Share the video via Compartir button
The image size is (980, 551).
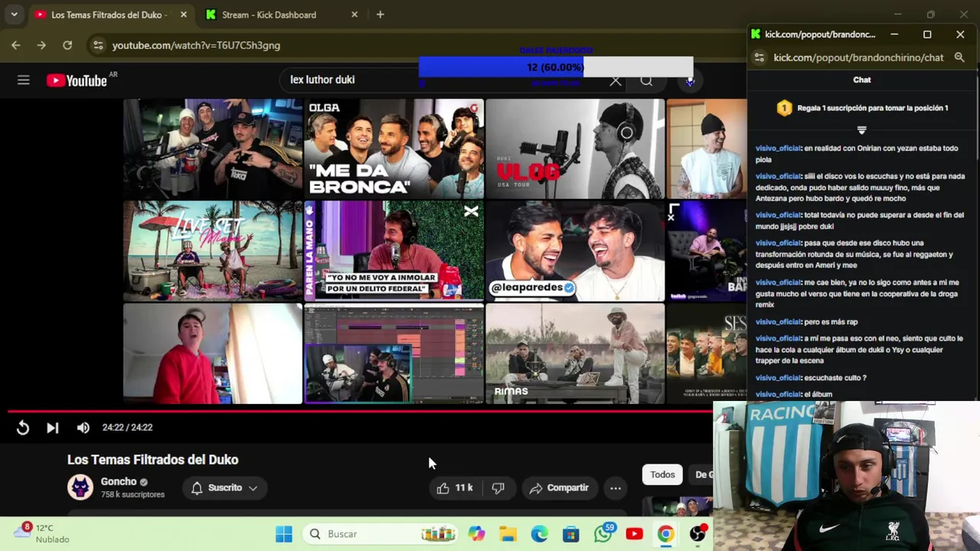[x=559, y=487]
